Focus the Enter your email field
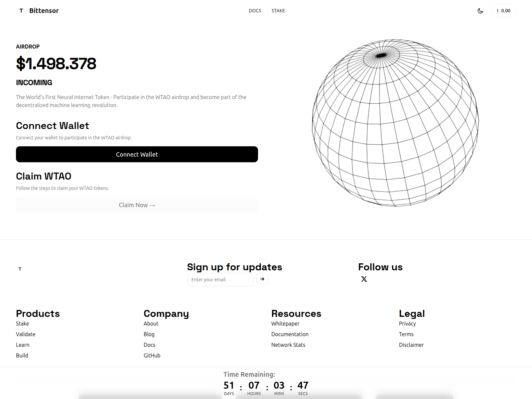This screenshot has width=532, height=399. [220, 280]
